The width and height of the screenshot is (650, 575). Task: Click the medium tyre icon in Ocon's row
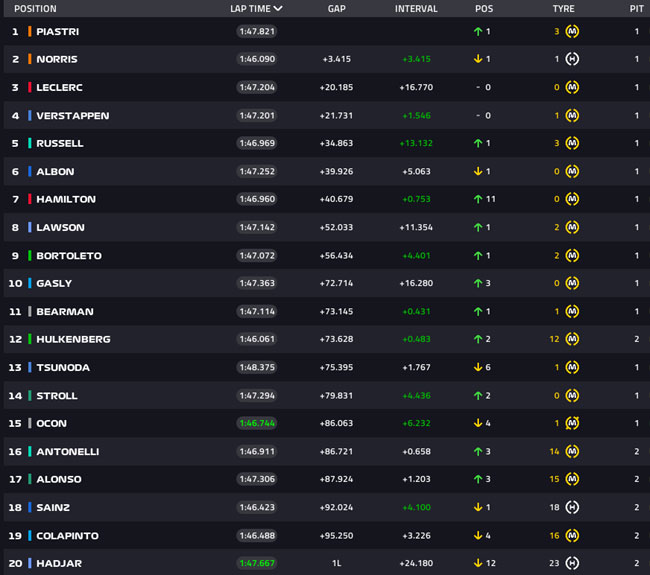572,423
